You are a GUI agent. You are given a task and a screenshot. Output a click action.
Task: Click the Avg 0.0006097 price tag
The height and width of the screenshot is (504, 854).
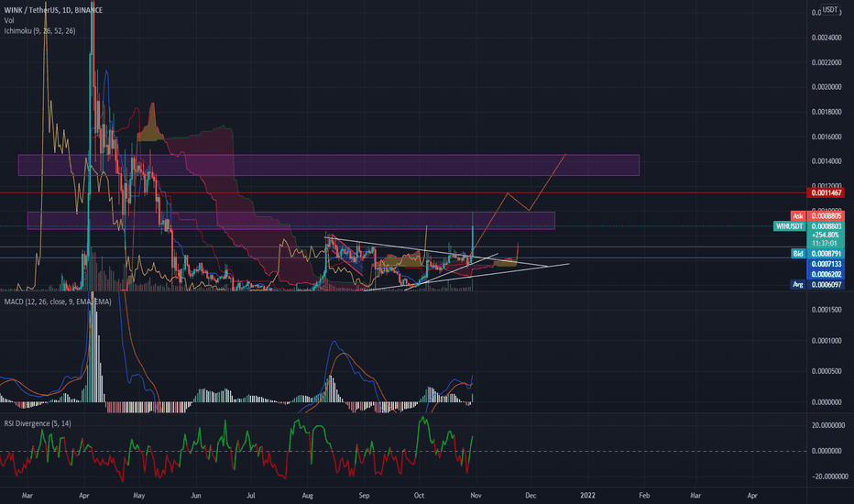point(817,284)
